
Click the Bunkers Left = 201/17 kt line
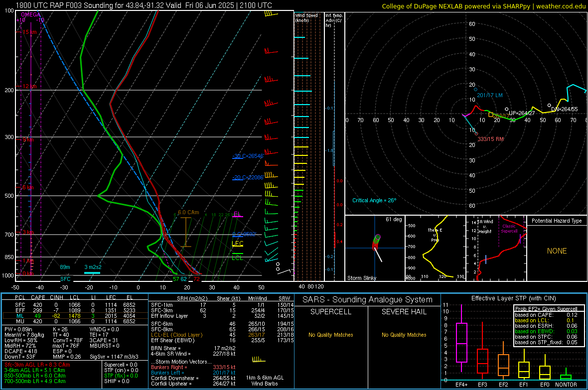point(193,373)
